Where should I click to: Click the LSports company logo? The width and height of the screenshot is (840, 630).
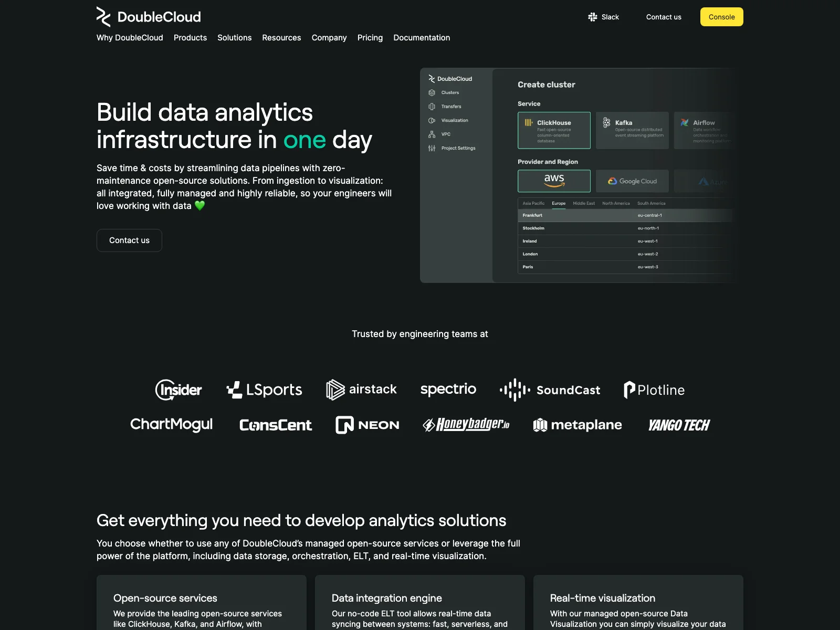[264, 390]
